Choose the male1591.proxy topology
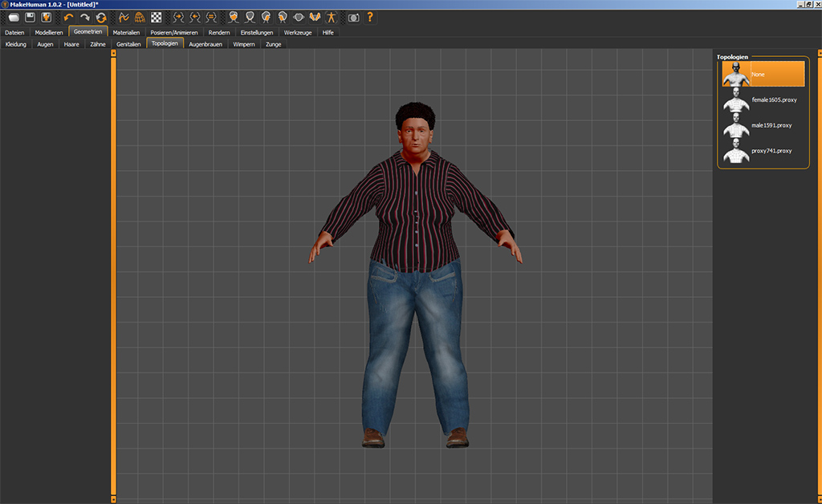The width and height of the screenshot is (822, 504). (763, 125)
